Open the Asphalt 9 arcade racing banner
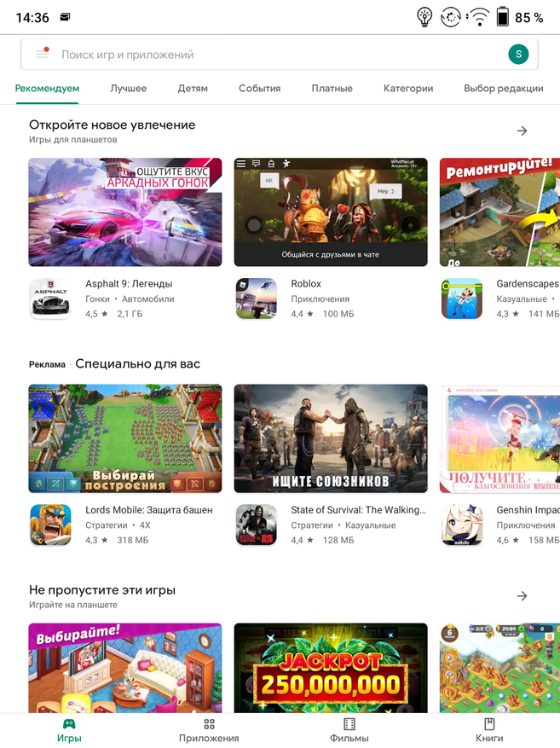The image size is (560, 748). 125,212
